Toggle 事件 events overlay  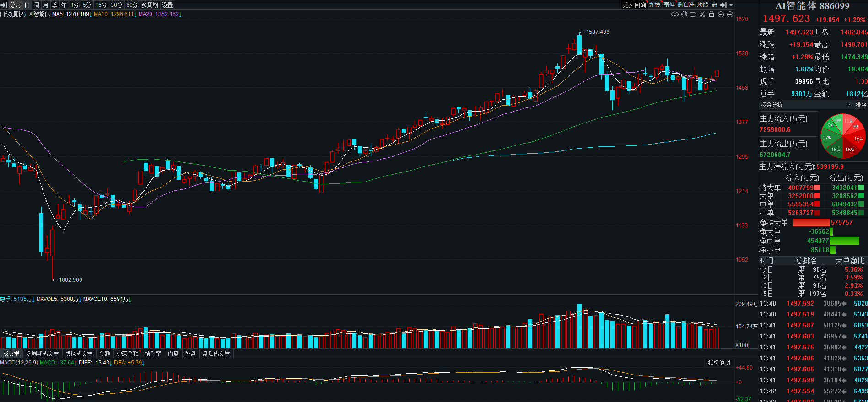(x=669, y=5)
